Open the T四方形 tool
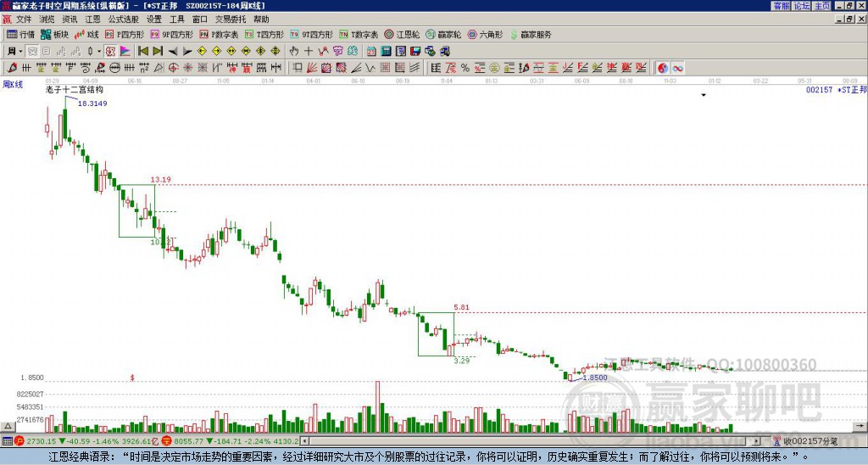This screenshot has width=868, height=465. [x=264, y=34]
